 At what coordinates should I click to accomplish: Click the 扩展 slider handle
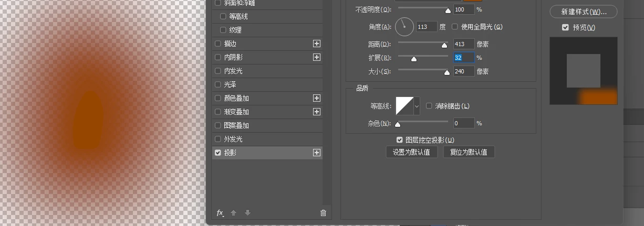(x=413, y=59)
